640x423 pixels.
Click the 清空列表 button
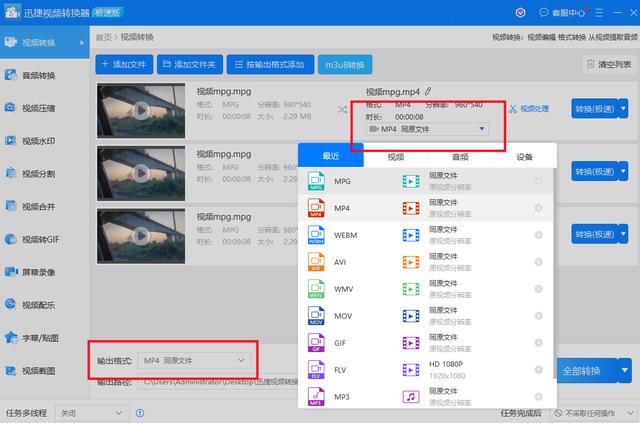(x=609, y=64)
